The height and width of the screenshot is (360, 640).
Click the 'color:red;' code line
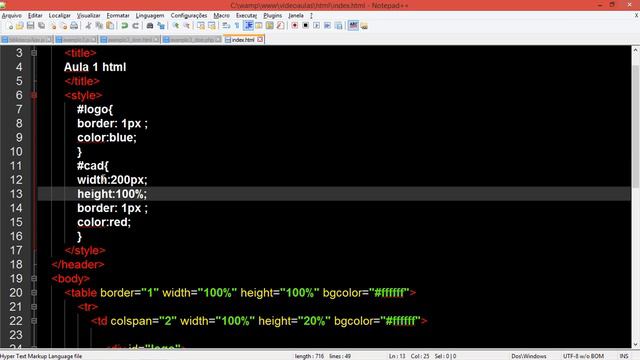click(x=104, y=222)
